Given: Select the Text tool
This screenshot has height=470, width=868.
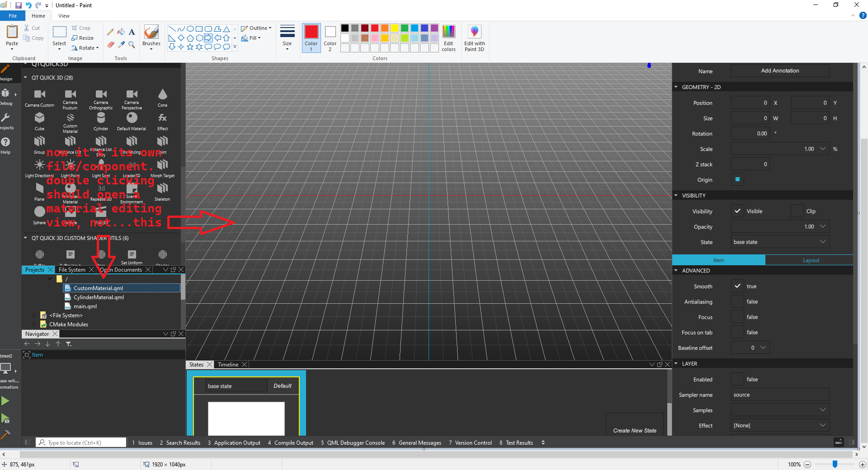Looking at the screenshot, I should tap(132, 32).
